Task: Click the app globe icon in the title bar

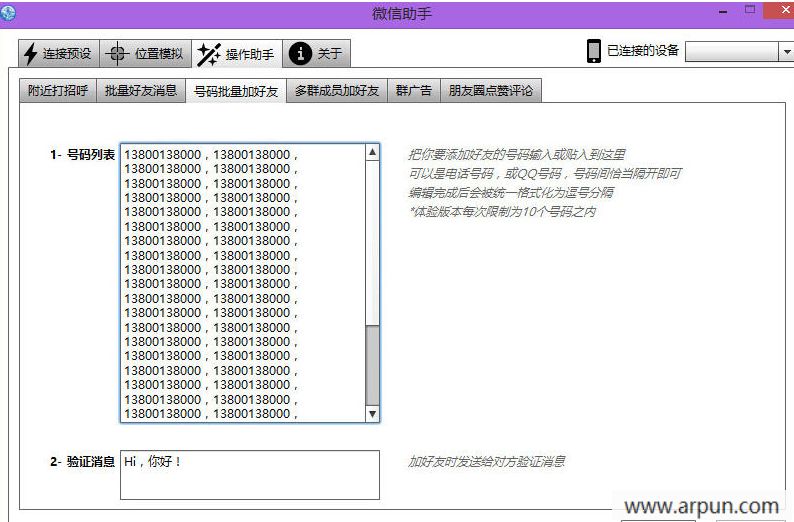Action: click(x=8, y=13)
